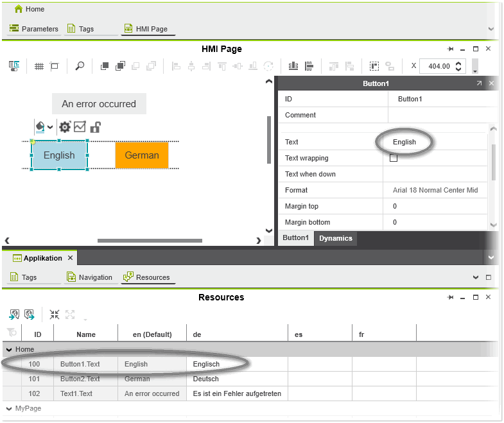Click the chart dynamics icon above button
This screenshot has height=423, width=504.
80,127
